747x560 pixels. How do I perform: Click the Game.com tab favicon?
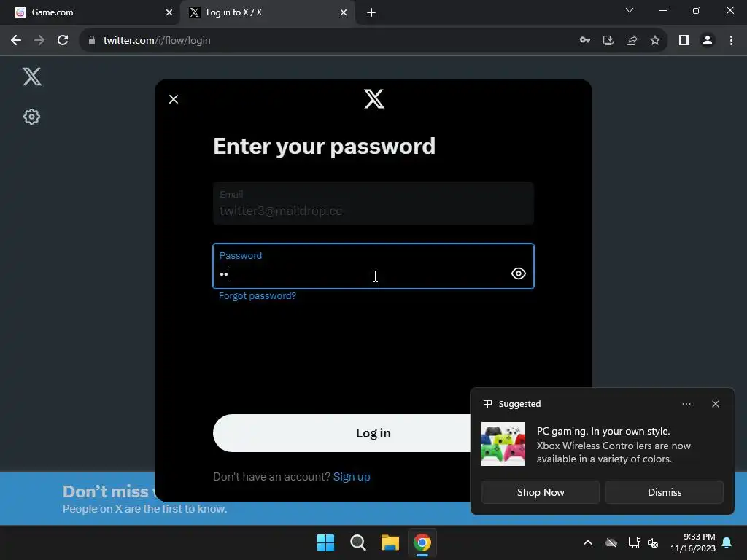point(20,12)
